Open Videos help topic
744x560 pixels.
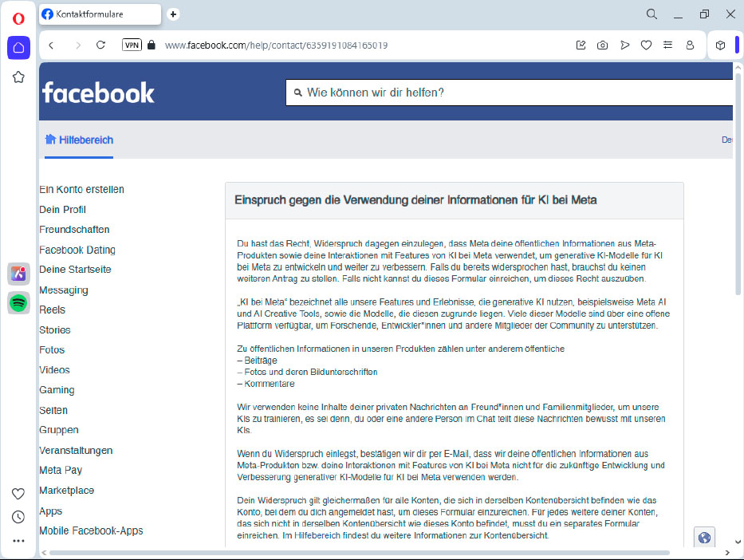coord(54,369)
